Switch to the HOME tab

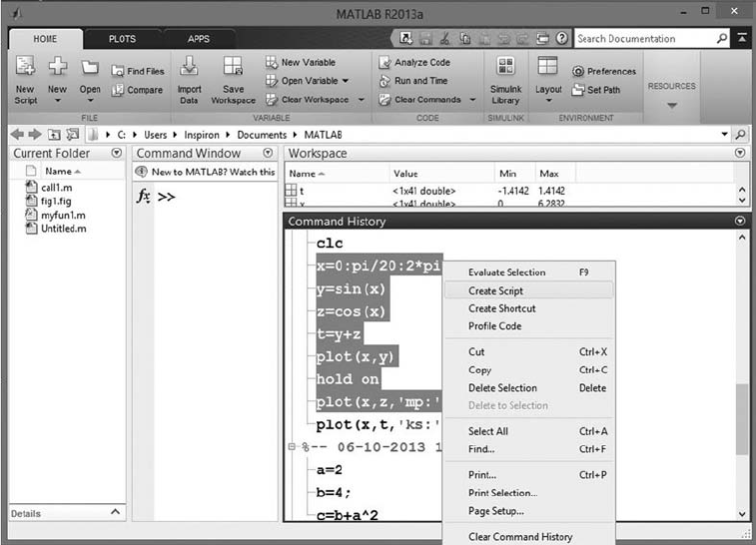[45, 39]
